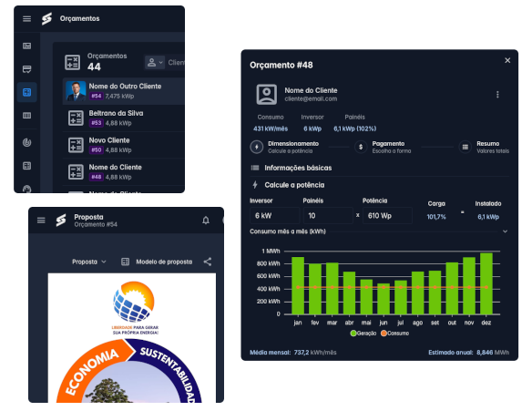Viewport: 532px width, 411px height.
Task: Open Beltrano da Silva budget #53
Action: click(x=124, y=118)
